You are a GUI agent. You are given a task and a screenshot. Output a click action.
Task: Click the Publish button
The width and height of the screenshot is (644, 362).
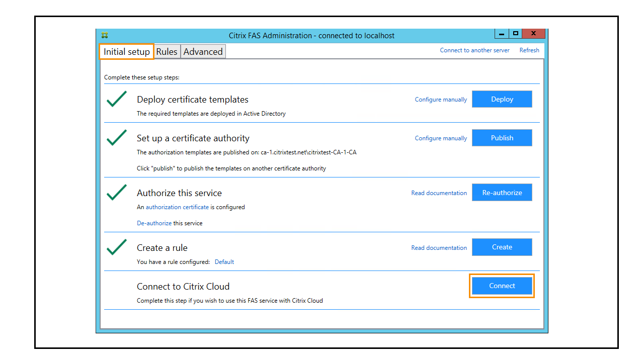pyautogui.click(x=502, y=138)
